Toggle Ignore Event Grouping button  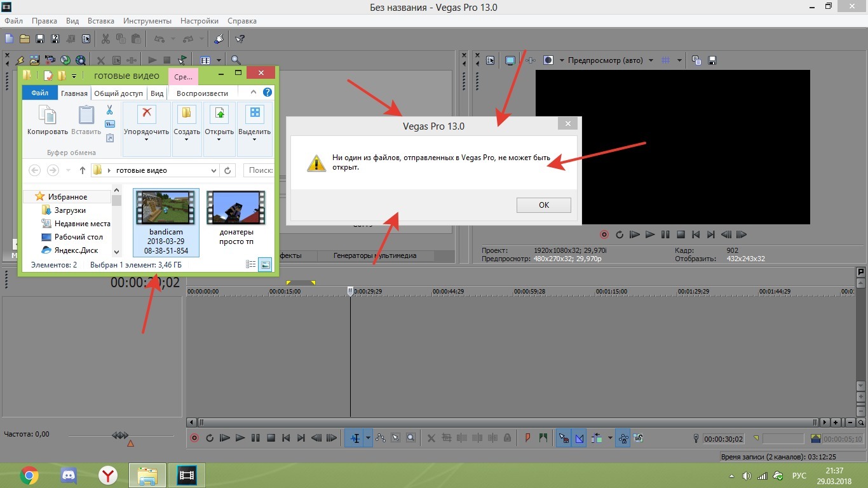tap(639, 438)
